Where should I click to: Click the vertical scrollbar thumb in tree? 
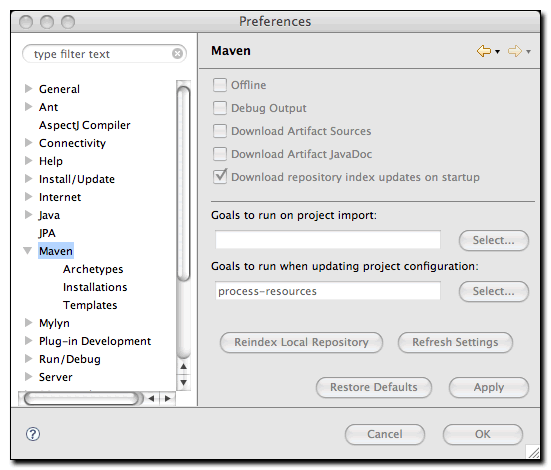pyautogui.click(x=183, y=183)
